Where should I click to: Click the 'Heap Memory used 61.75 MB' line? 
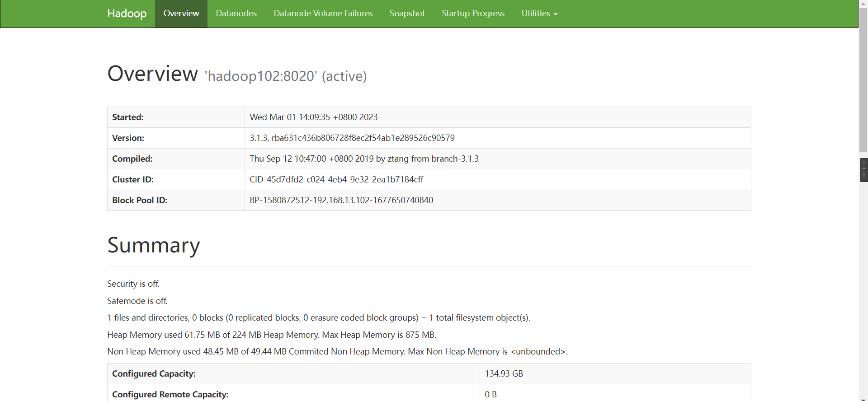pos(272,335)
